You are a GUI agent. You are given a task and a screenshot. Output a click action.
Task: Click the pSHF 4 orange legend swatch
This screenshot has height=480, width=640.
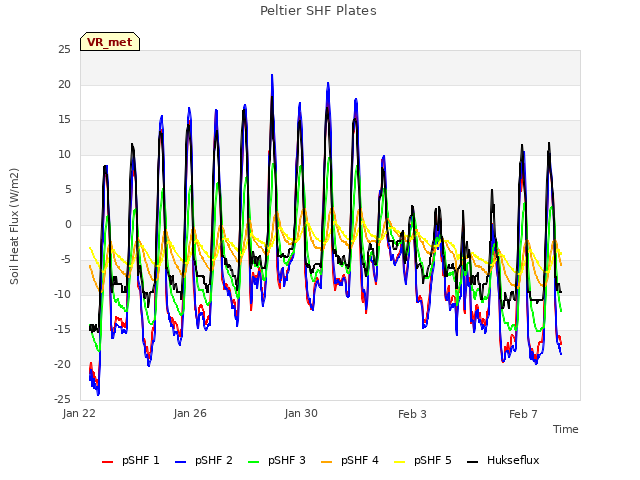coord(327,462)
